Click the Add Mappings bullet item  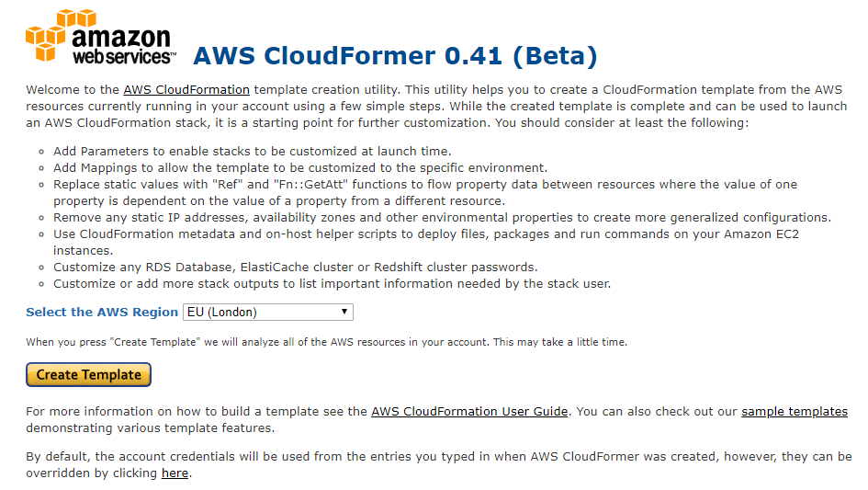coord(300,168)
